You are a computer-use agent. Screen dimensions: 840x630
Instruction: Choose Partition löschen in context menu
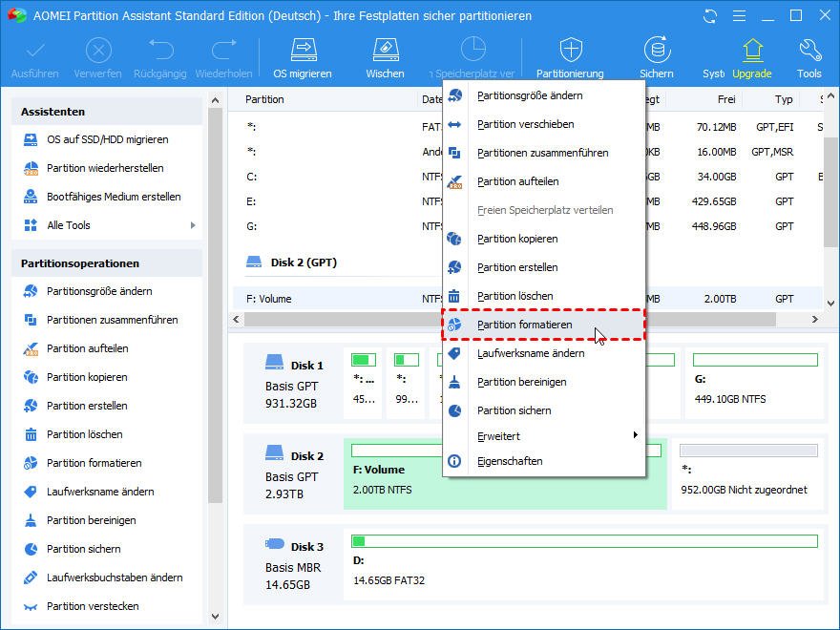544,296
